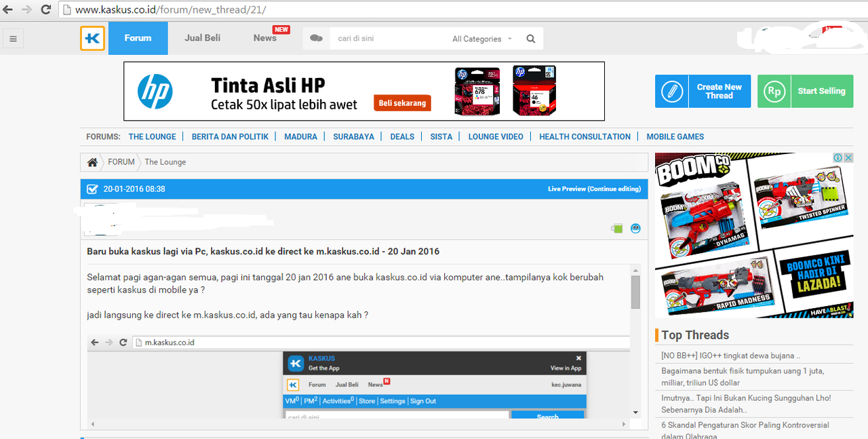868x439 pixels.
Task: Open the BERITA DAN POLITIK forum
Action: 230,136
